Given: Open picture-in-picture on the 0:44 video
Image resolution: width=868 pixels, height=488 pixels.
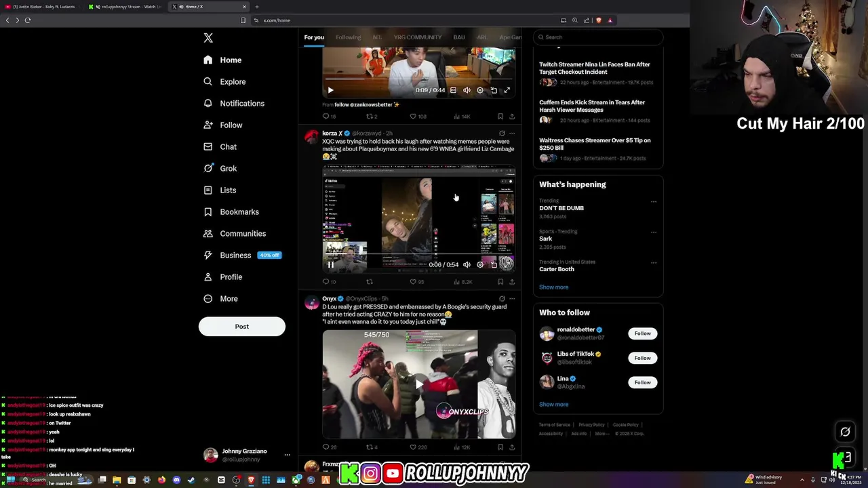Looking at the screenshot, I should click(x=494, y=90).
